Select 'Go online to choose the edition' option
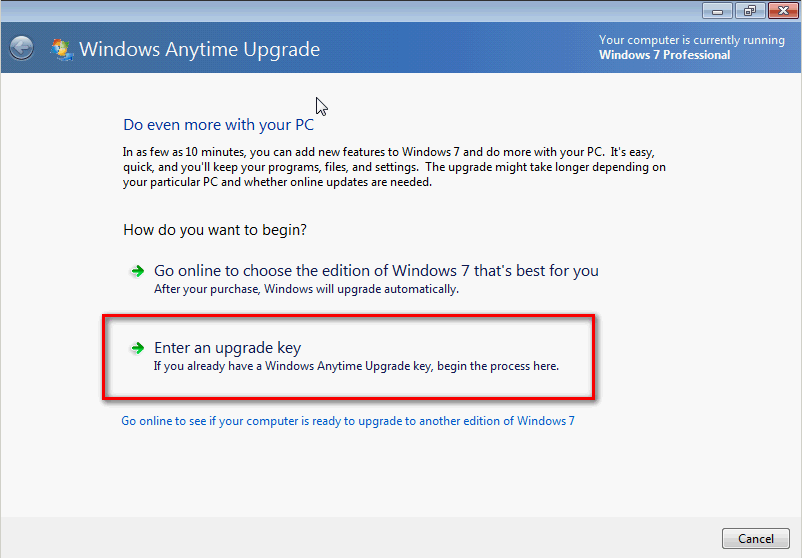Viewport: 802px width, 558px height. (376, 270)
